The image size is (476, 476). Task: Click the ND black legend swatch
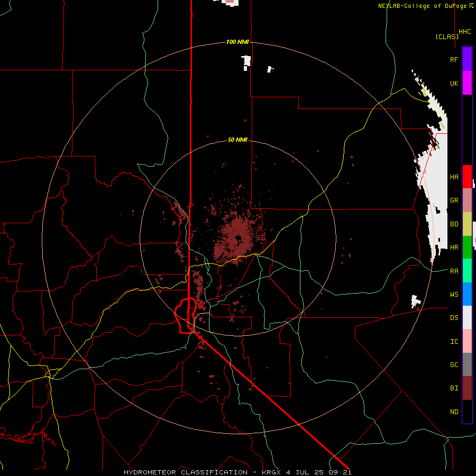(467, 411)
